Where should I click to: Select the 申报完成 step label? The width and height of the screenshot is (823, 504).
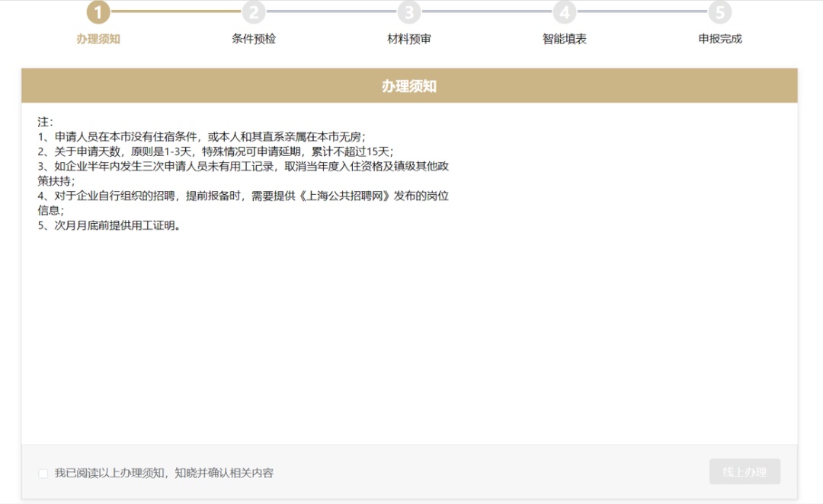point(720,39)
